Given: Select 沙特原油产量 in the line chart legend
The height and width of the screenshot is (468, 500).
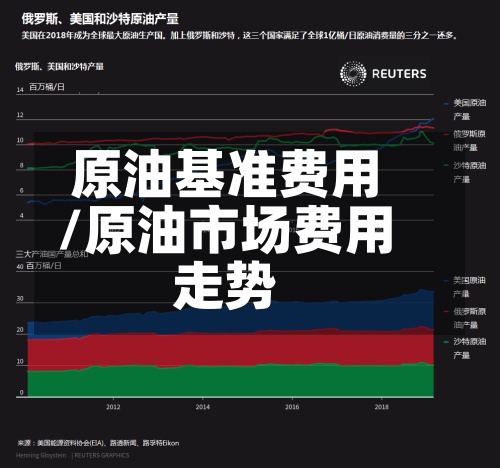Looking at the screenshot, I should tap(469, 172).
